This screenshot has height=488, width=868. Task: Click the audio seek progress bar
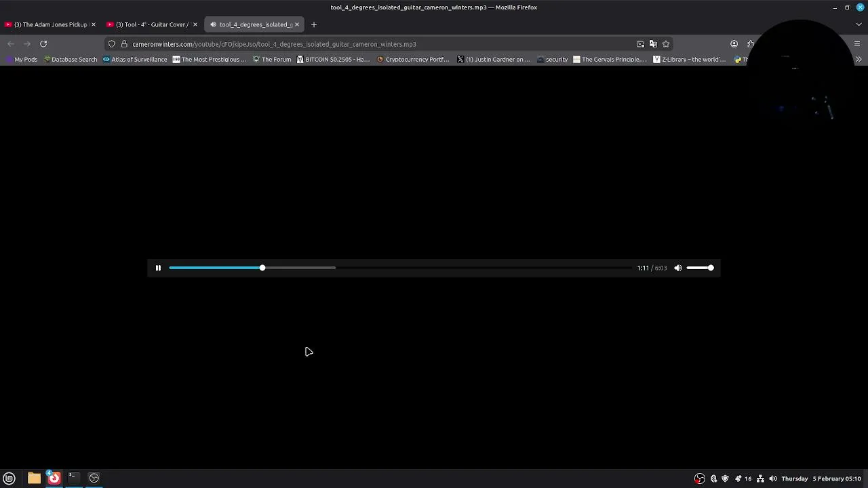[x=400, y=268]
